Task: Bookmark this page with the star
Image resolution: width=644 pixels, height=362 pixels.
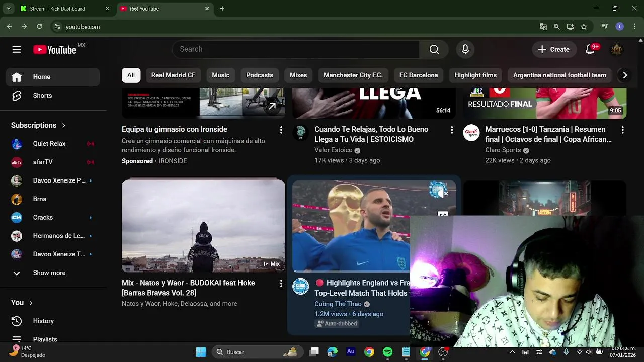Action: point(584,27)
